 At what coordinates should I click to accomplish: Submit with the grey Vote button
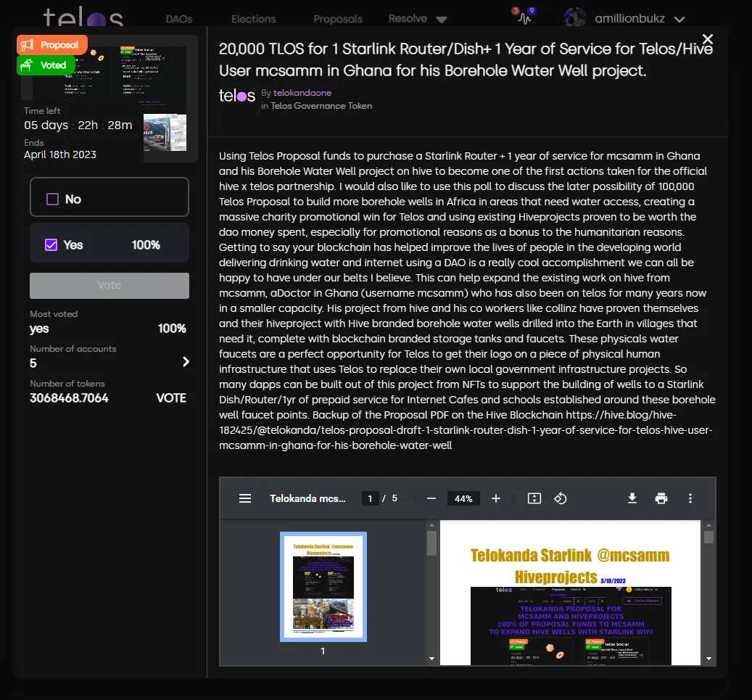(110, 286)
